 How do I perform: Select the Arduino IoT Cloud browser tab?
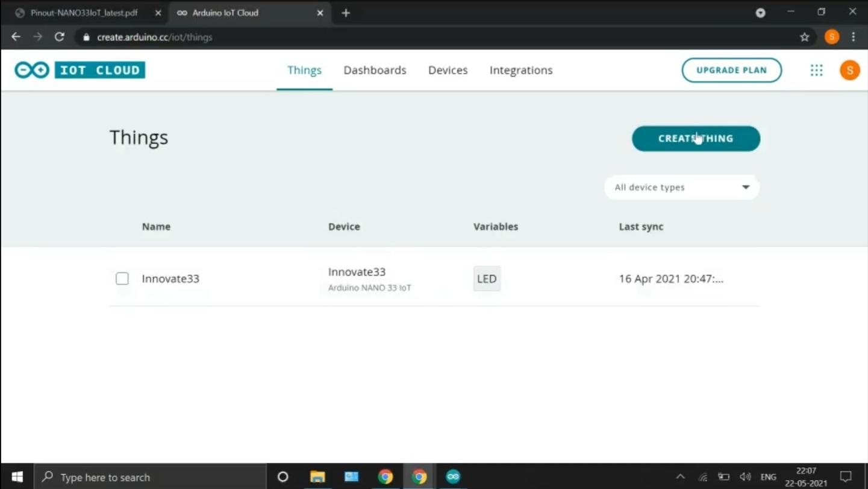pyautogui.click(x=249, y=13)
